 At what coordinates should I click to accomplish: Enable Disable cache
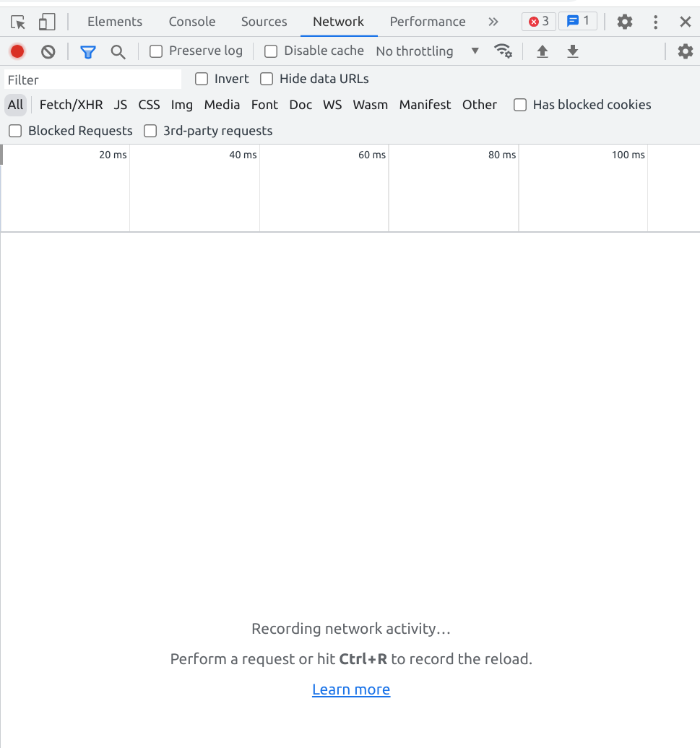click(x=270, y=51)
